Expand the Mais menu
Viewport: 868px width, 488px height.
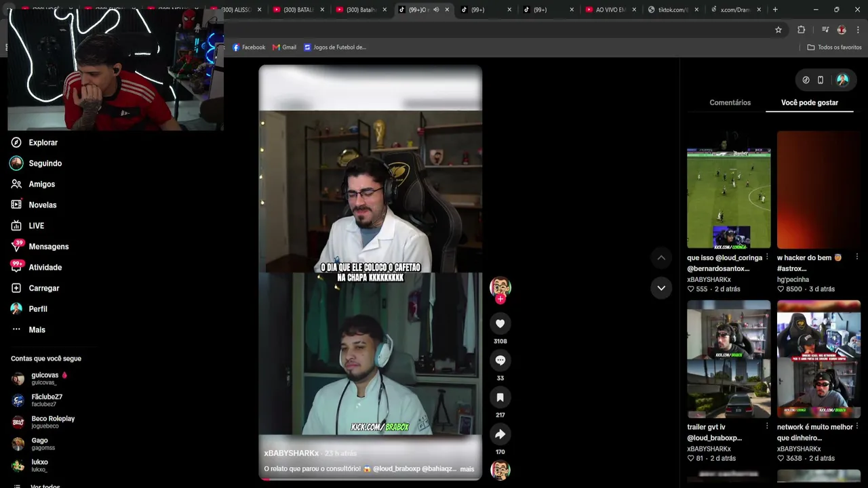click(x=37, y=329)
